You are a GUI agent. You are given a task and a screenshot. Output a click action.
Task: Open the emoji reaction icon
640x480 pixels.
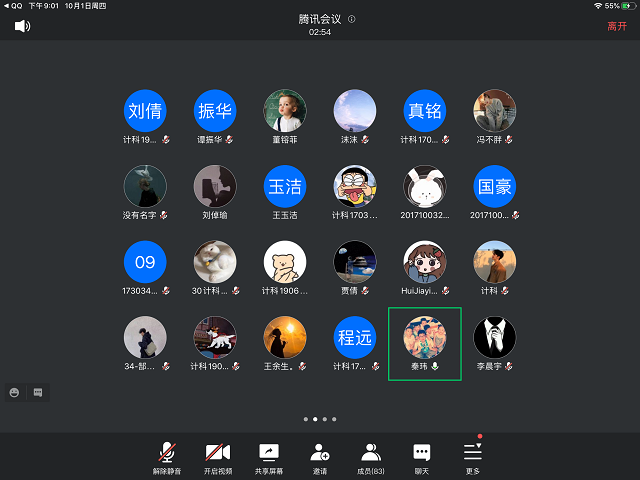click(x=15, y=392)
